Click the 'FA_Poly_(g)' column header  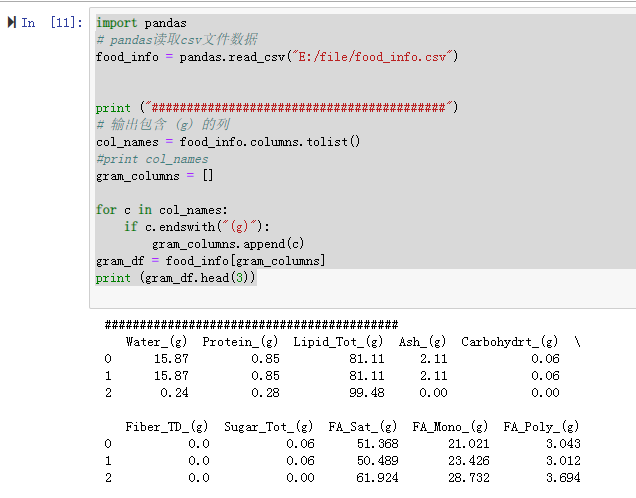pos(541,427)
